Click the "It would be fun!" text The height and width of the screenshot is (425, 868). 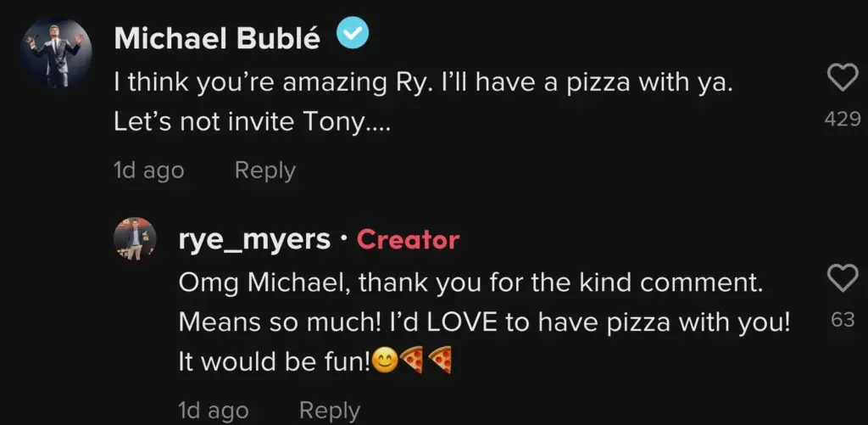point(275,363)
